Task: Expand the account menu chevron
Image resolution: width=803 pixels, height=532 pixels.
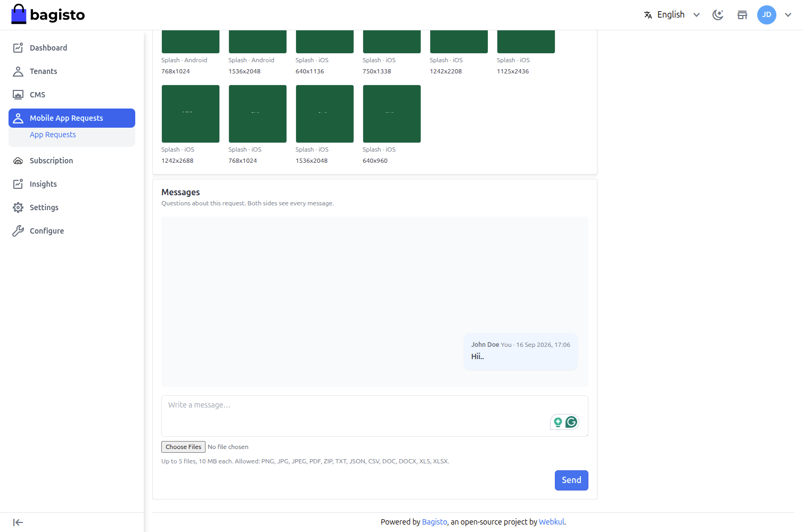Action: click(x=788, y=15)
